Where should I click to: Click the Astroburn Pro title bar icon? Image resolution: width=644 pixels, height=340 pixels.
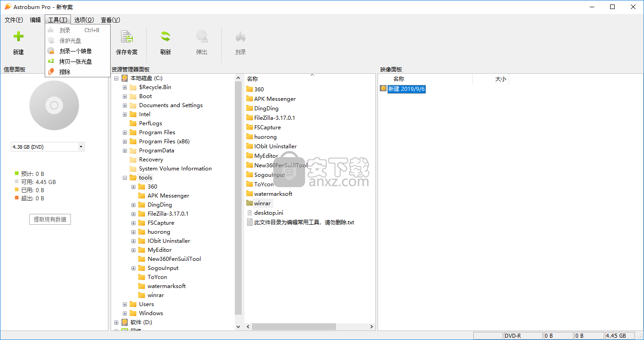[x=7, y=7]
